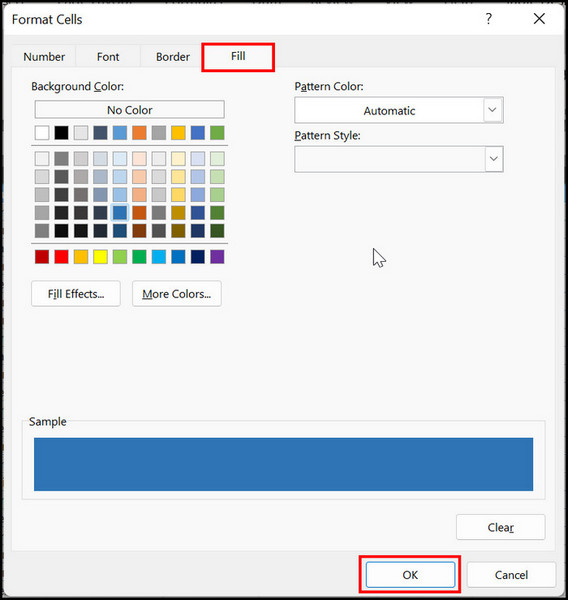Choose the purple standard color swatch
This screenshot has width=568, height=600.
coord(217,257)
